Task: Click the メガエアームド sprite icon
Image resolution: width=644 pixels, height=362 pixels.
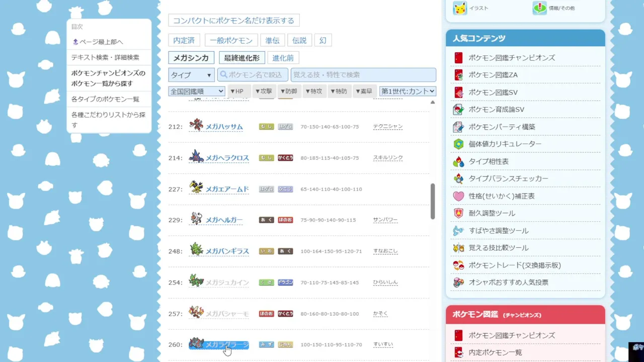Action: [x=196, y=188]
